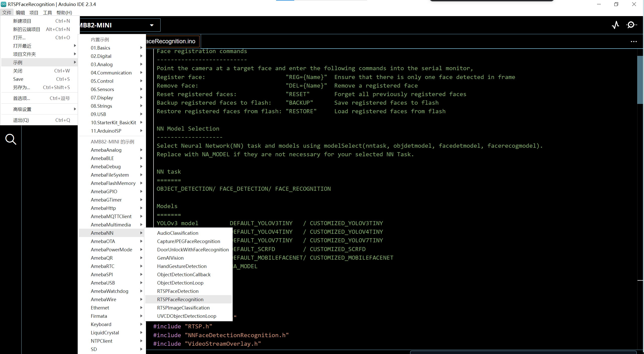
Task: Open the ObjectDetectionCallback example
Action: pos(189,274)
